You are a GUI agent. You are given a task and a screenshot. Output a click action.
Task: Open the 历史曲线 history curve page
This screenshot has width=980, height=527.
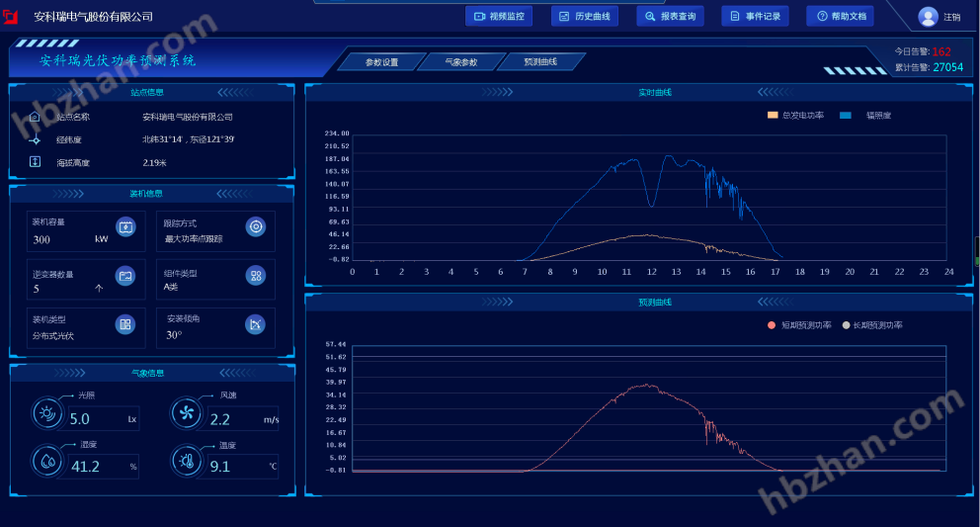click(584, 16)
